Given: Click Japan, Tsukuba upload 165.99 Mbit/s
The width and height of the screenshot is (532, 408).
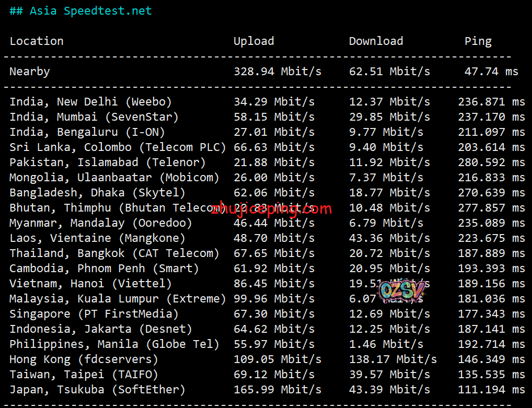Looking at the screenshot, I should coord(277,390).
